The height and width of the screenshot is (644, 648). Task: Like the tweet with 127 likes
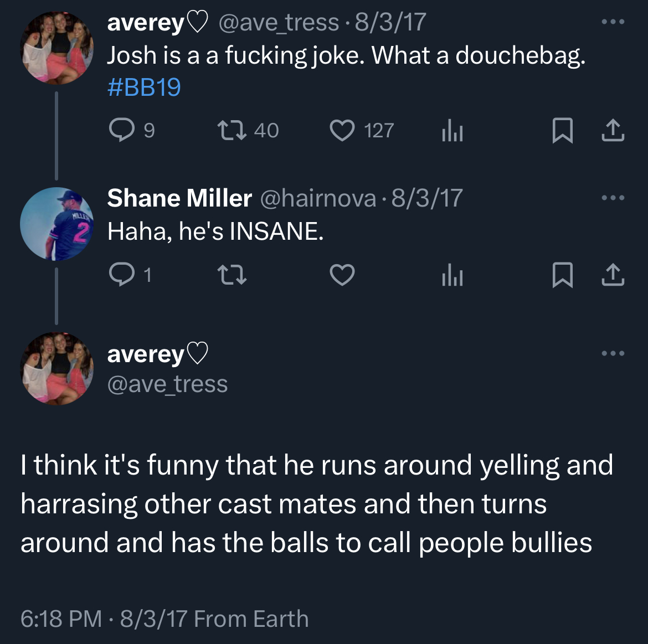pyautogui.click(x=342, y=130)
